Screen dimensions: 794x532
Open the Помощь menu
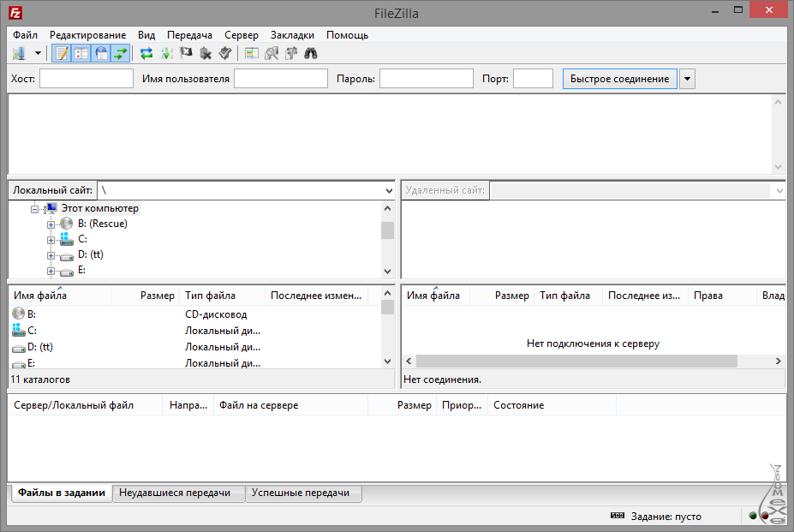click(347, 35)
